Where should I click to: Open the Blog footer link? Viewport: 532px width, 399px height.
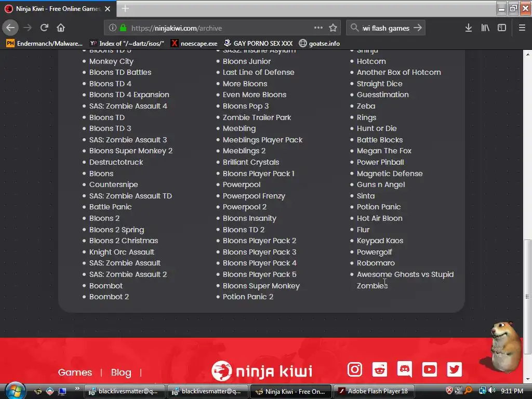click(x=121, y=372)
